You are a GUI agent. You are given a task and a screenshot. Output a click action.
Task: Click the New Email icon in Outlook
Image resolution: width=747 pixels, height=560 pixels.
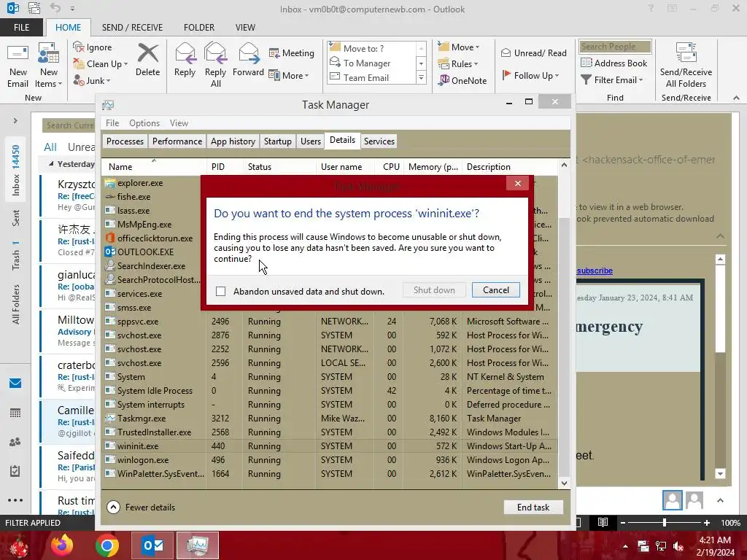tap(18, 66)
